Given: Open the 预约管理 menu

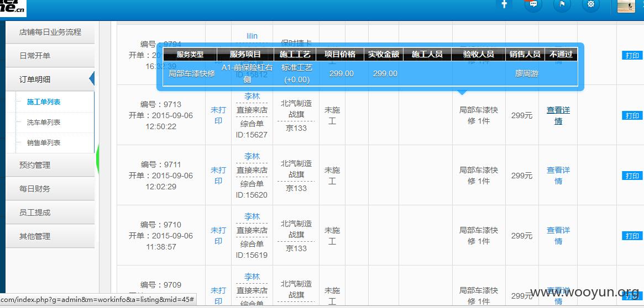Looking at the screenshot, I should click(50, 165).
